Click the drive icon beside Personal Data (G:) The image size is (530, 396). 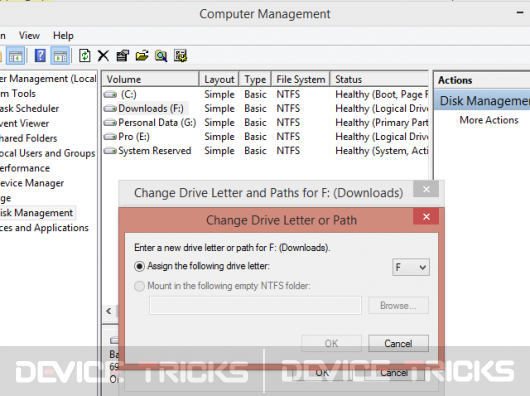[110, 122]
